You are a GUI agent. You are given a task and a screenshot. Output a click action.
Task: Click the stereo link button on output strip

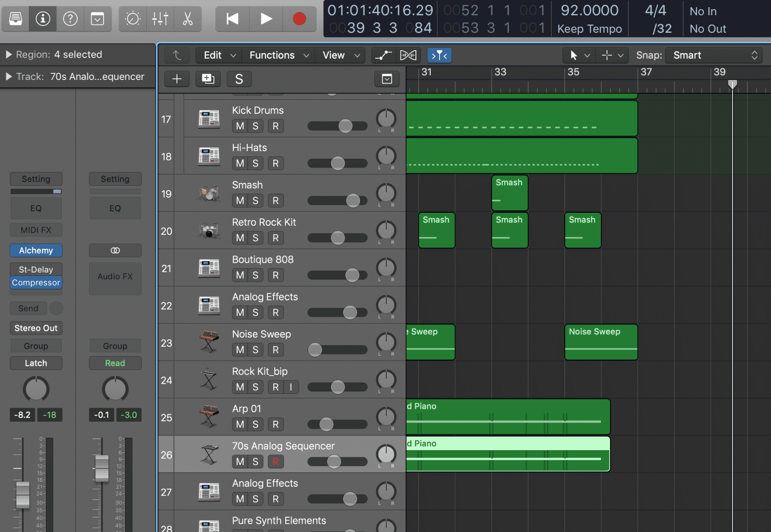(x=115, y=250)
